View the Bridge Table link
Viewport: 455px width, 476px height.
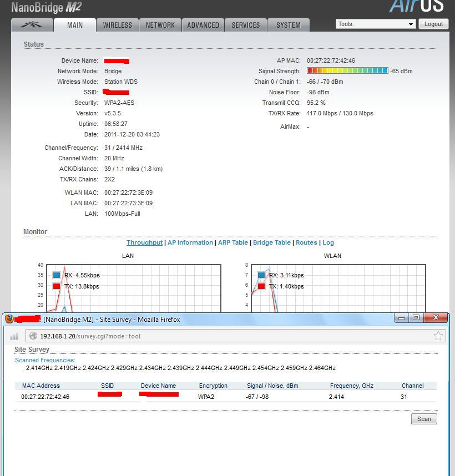point(272,242)
